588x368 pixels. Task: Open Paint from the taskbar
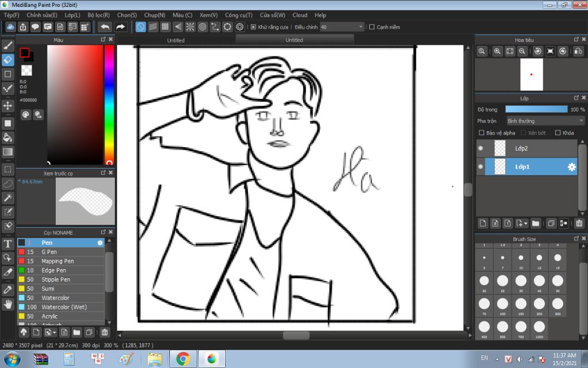126,359
